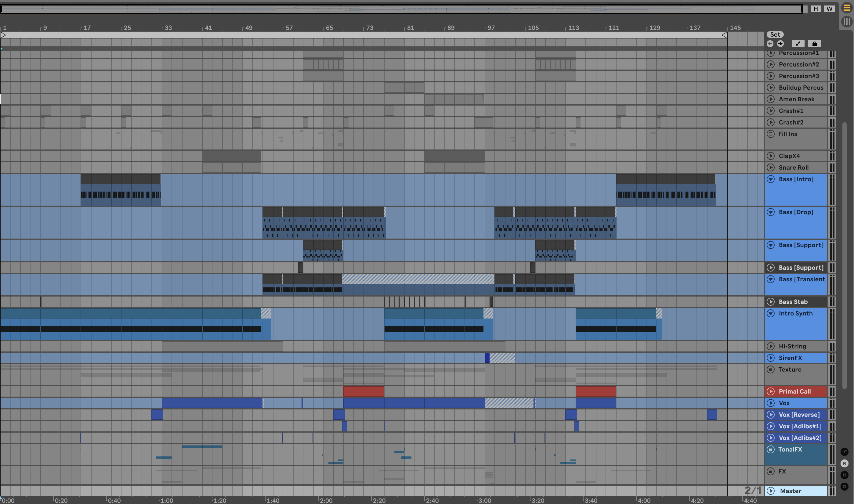The width and height of the screenshot is (854, 504).
Task: Switch to Session view selector icon
Action: pyautogui.click(x=847, y=22)
